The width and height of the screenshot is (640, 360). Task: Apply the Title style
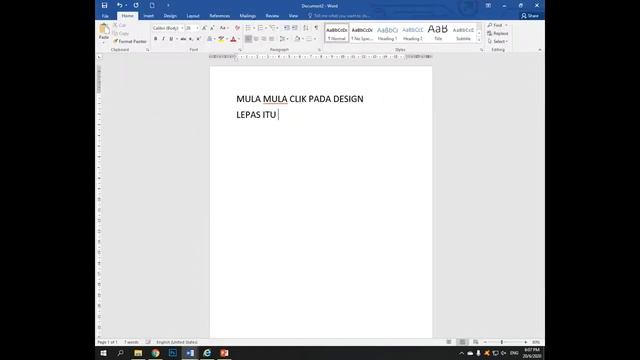438,33
